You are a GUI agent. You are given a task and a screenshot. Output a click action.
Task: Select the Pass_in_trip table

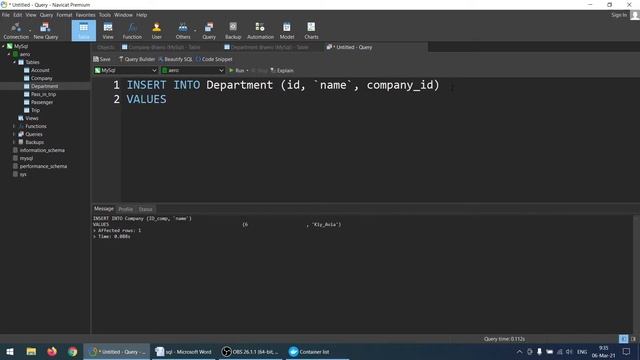[43, 94]
